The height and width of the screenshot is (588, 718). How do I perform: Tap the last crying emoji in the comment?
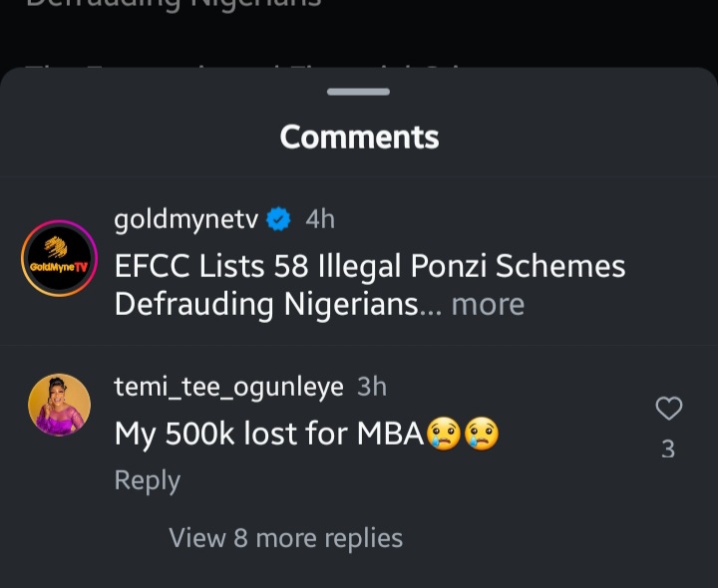[x=481, y=434]
